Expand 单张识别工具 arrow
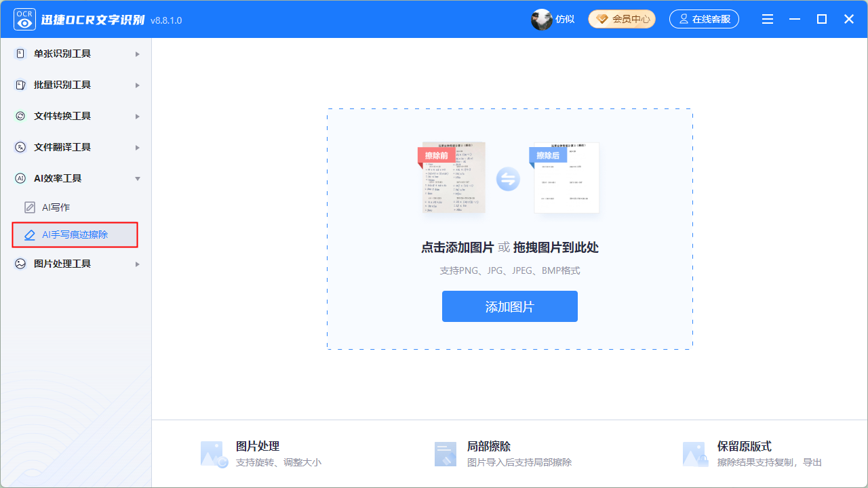Image resolution: width=868 pixels, height=488 pixels. 138,54
